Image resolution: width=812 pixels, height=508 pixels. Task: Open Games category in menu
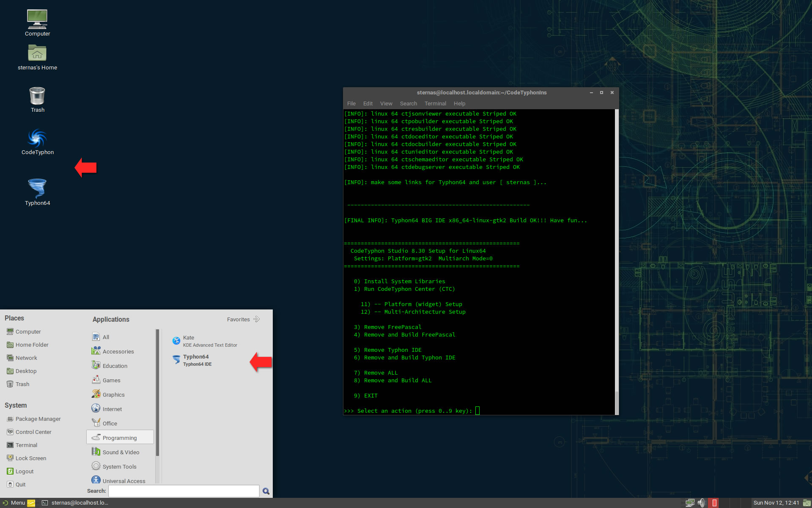pos(121,380)
